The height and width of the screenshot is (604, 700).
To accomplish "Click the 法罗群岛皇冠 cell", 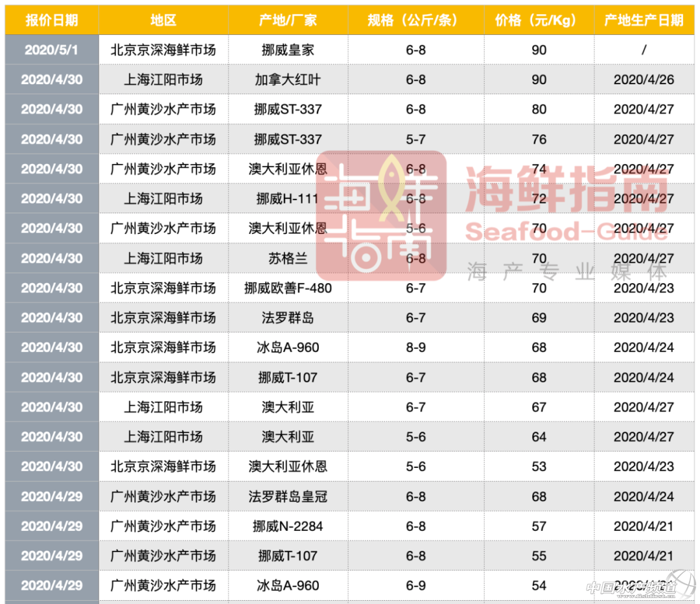I will click(288, 496).
